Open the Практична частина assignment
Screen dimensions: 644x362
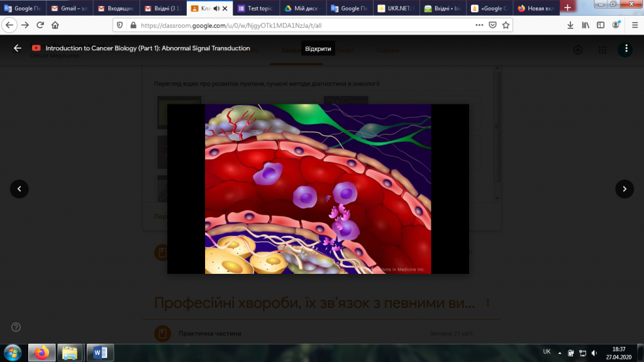click(209, 333)
